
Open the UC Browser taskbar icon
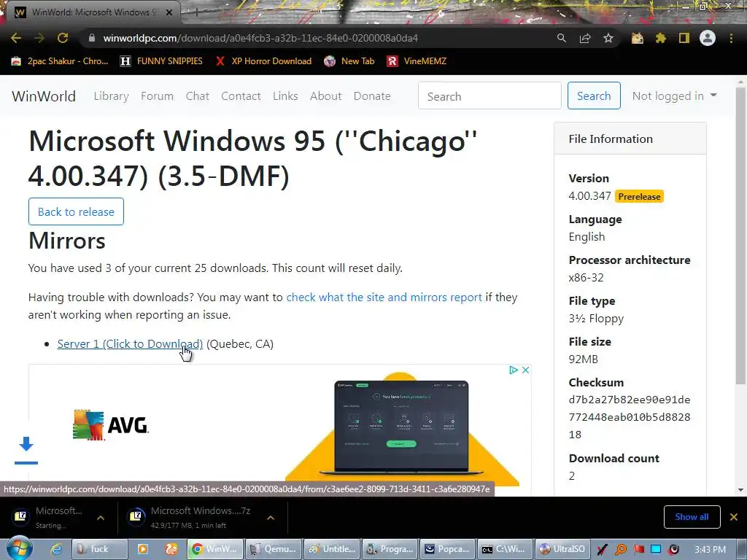click(x=171, y=549)
